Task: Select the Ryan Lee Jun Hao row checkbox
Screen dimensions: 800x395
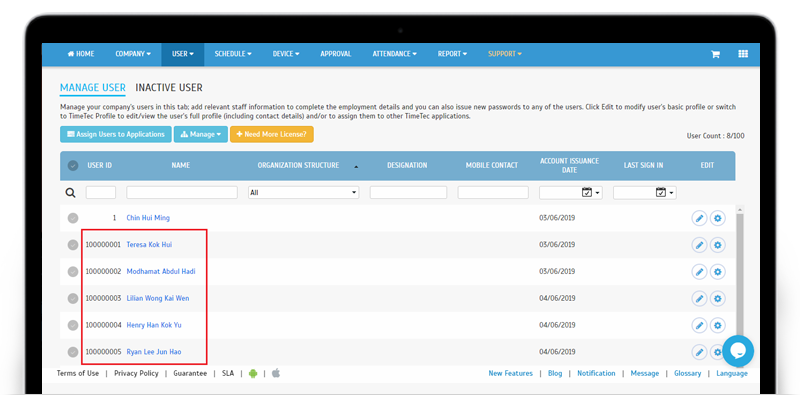Action: (73, 352)
